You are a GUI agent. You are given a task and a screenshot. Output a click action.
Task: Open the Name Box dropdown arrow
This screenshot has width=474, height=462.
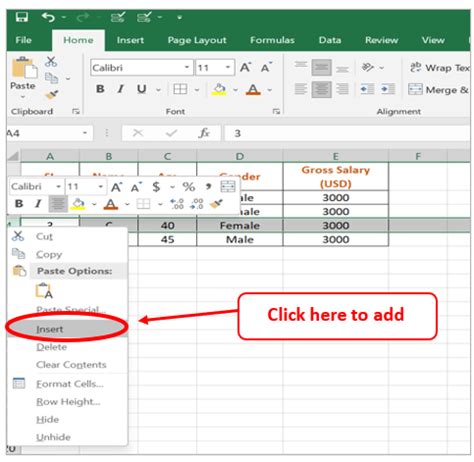point(85,133)
